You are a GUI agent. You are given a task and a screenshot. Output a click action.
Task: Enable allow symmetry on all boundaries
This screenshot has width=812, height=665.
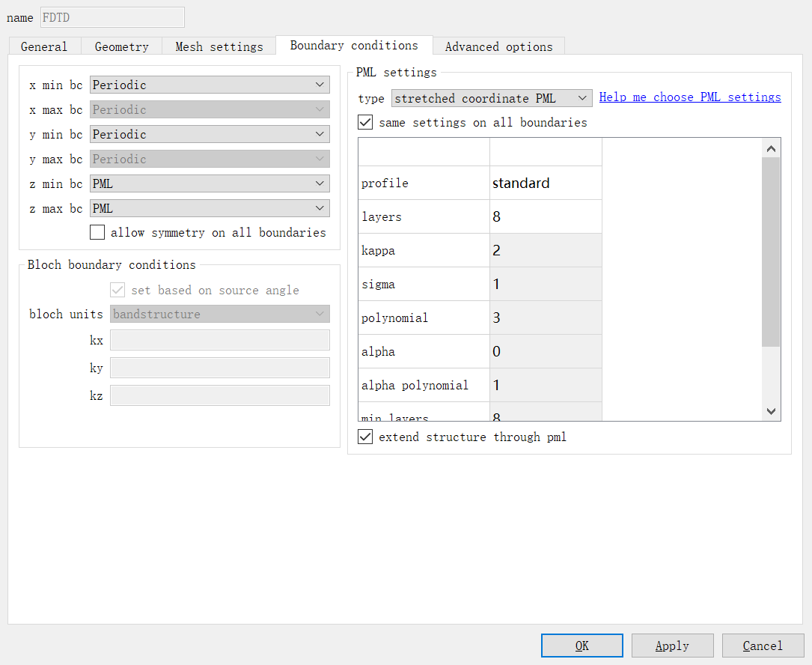97,232
